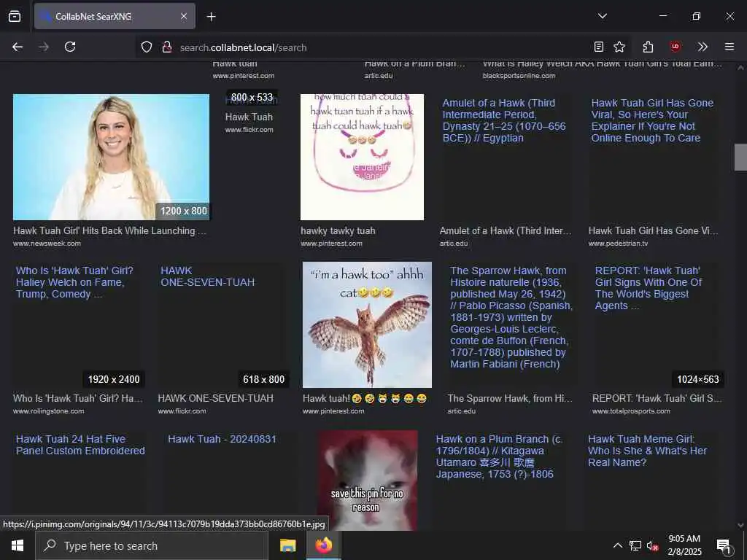Image resolution: width=747 pixels, height=560 pixels.
Task: Click www.pedestrian.tv source text
Action: 618,244
